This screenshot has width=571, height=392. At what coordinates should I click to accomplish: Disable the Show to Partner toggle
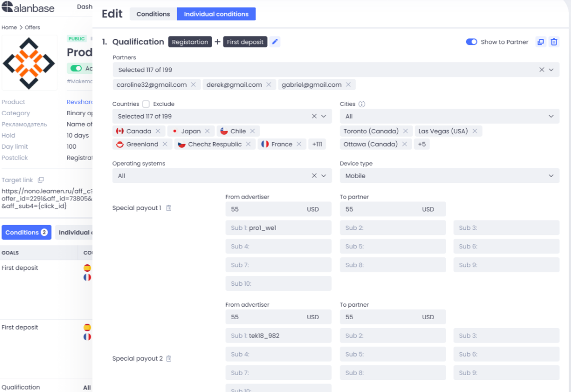[471, 42]
